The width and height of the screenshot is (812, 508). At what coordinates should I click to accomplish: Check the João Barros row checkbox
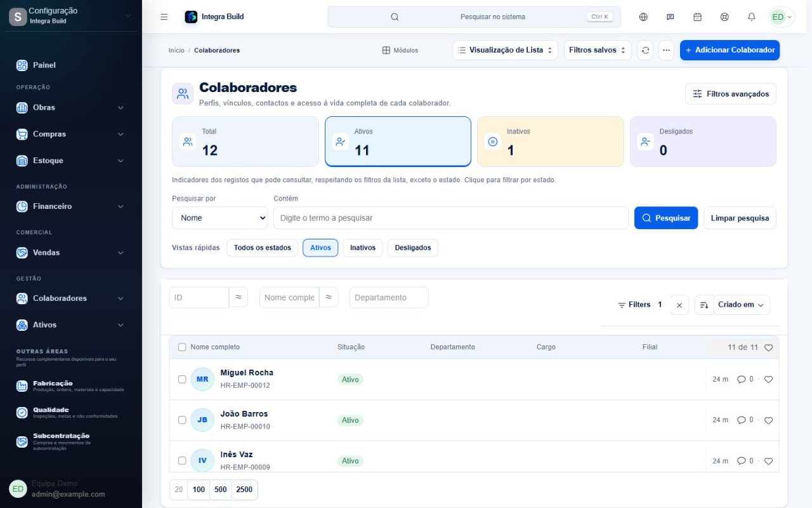point(182,420)
